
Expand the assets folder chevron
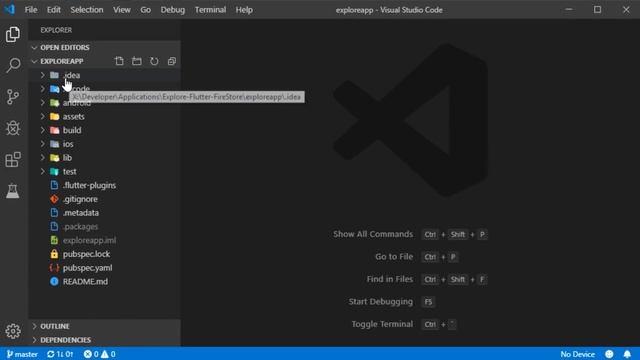tap(43, 116)
